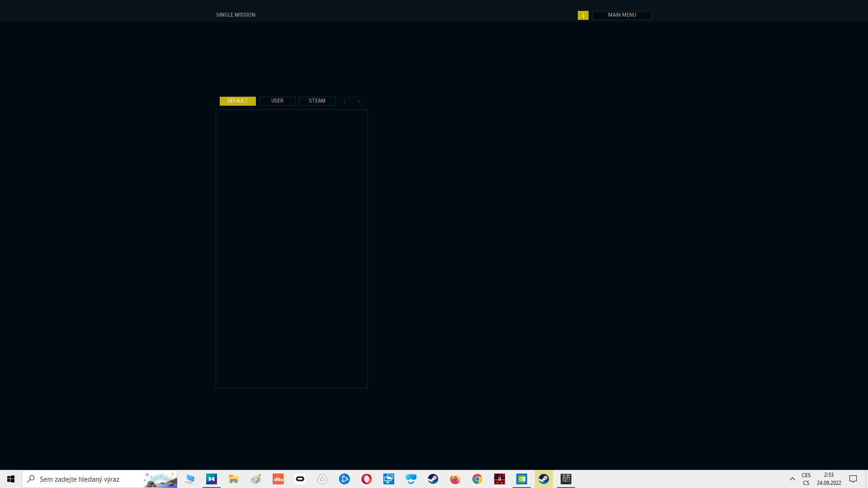
Task: Open Firefox from taskbar
Action: point(455,479)
